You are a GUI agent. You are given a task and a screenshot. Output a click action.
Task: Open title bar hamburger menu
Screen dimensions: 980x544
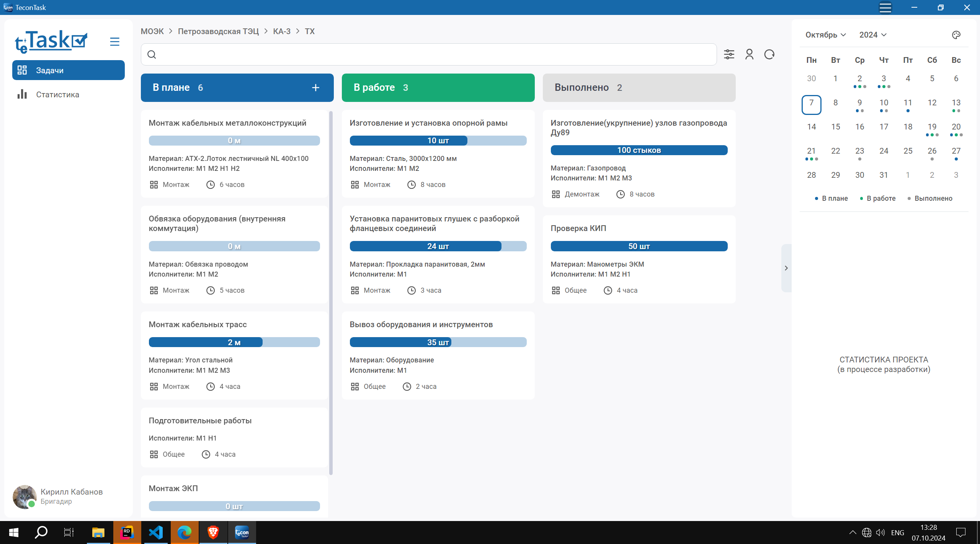click(x=885, y=7)
